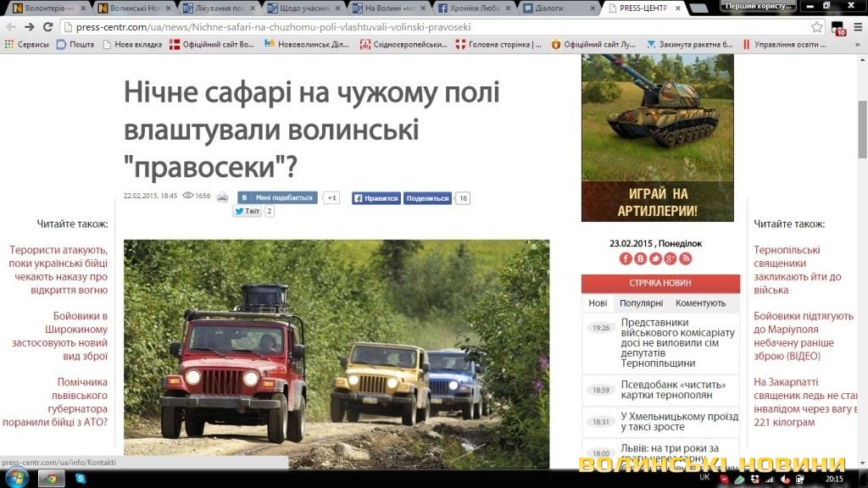Switch to the 'Коментують' news tab
The width and height of the screenshot is (868, 488).
pyautogui.click(x=700, y=303)
